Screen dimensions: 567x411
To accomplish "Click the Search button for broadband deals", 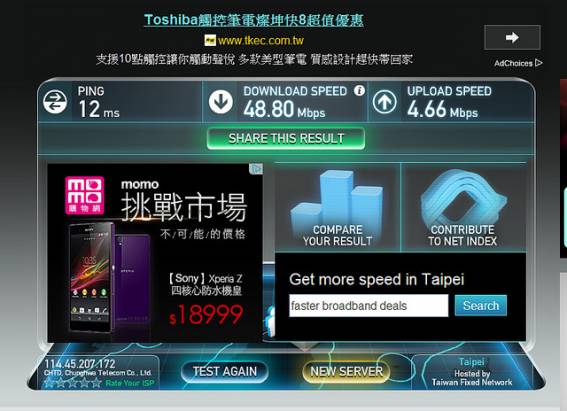I will pyautogui.click(x=481, y=305).
